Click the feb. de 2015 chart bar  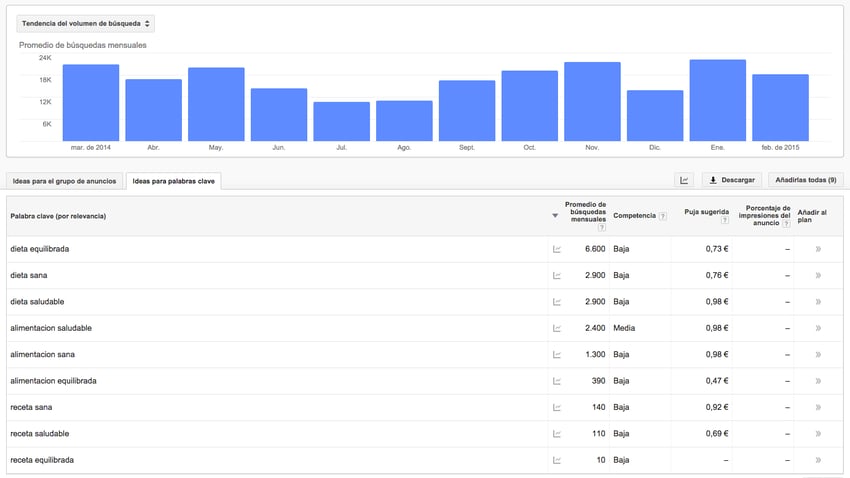pyautogui.click(x=781, y=108)
